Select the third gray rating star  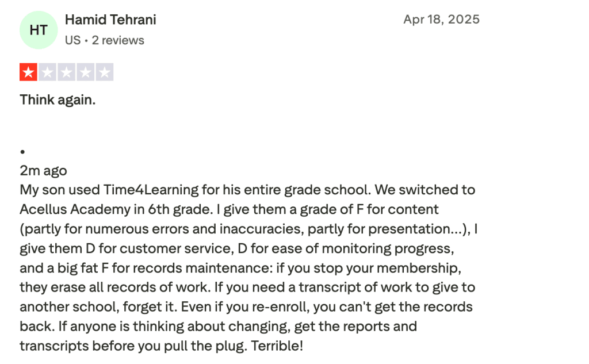coord(66,72)
